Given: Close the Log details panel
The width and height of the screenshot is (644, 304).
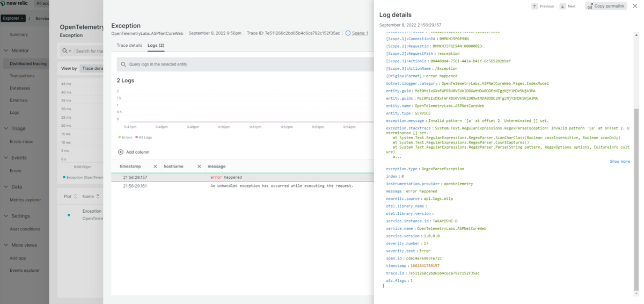Looking at the screenshot, I should point(635,6).
